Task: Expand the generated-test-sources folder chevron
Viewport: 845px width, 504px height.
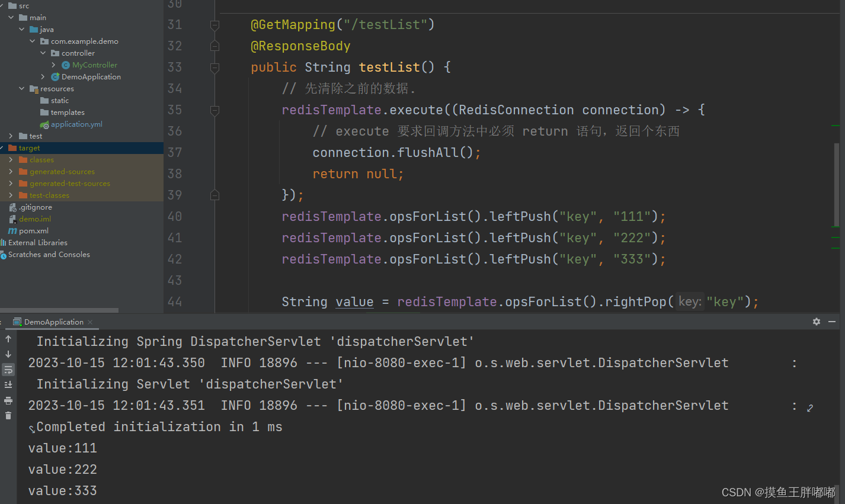Action: 11,184
